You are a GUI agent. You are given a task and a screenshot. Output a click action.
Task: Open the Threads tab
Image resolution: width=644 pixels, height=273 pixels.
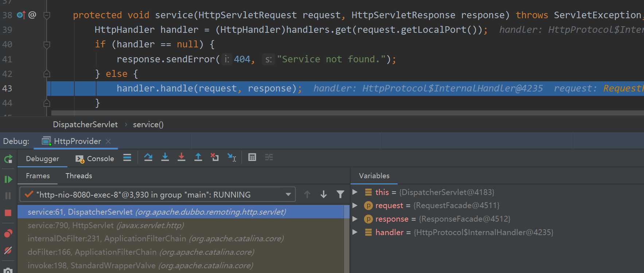coord(79,176)
